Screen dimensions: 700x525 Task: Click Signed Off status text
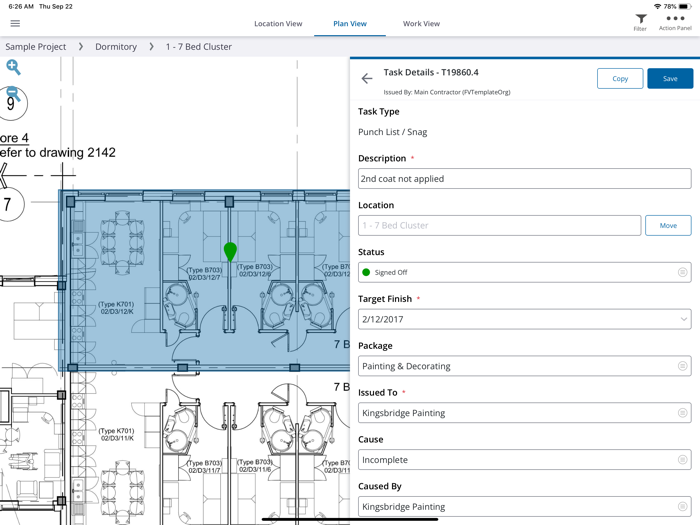(x=391, y=272)
